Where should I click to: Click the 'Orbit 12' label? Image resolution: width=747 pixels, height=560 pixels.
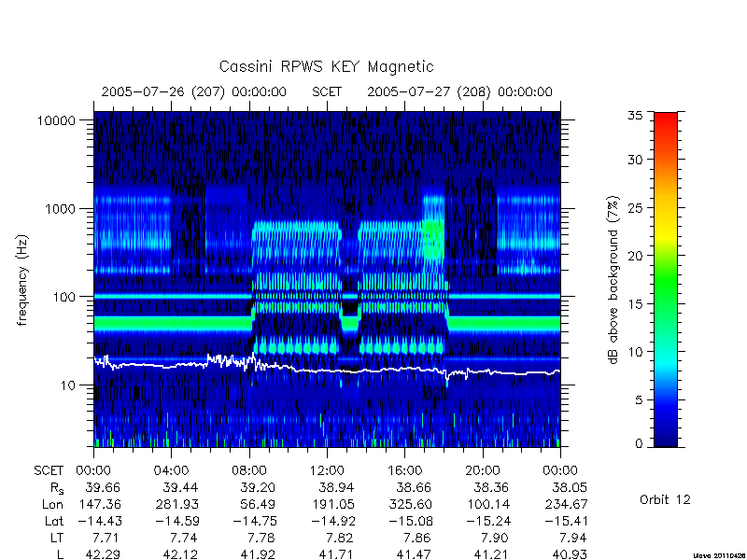tap(665, 500)
